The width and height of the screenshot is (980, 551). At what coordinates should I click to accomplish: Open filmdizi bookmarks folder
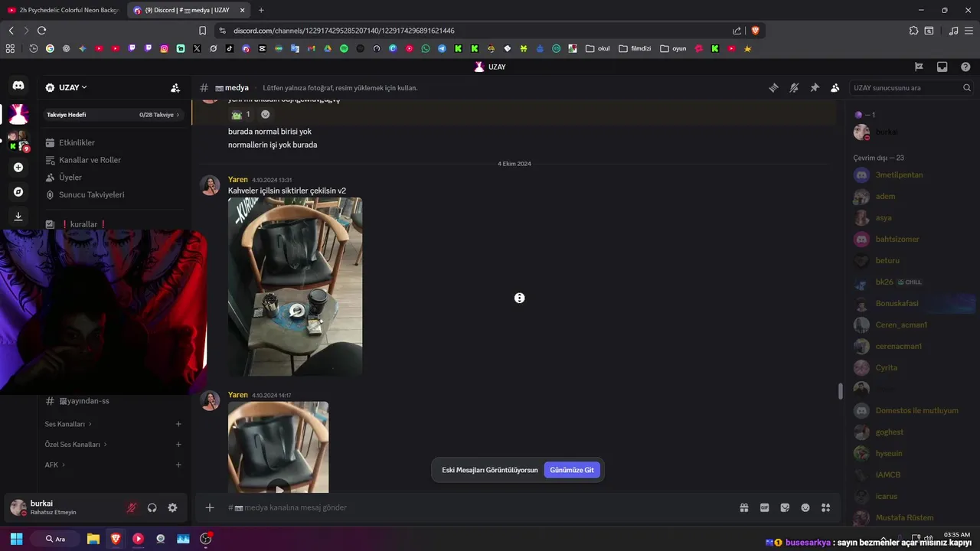click(635, 48)
